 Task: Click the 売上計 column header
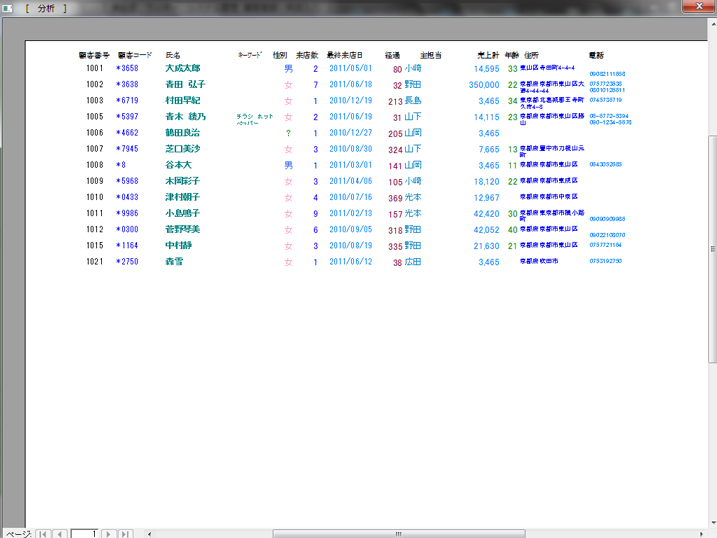click(488, 55)
